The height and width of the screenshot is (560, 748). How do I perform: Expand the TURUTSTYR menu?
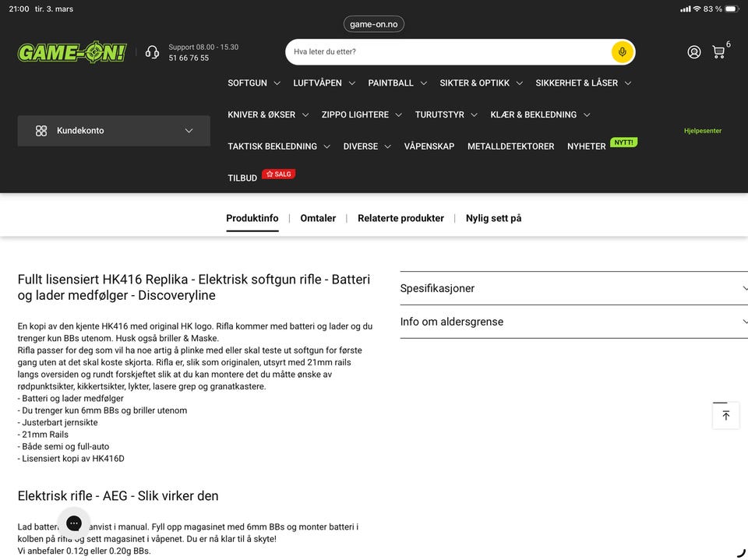pyautogui.click(x=446, y=115)
